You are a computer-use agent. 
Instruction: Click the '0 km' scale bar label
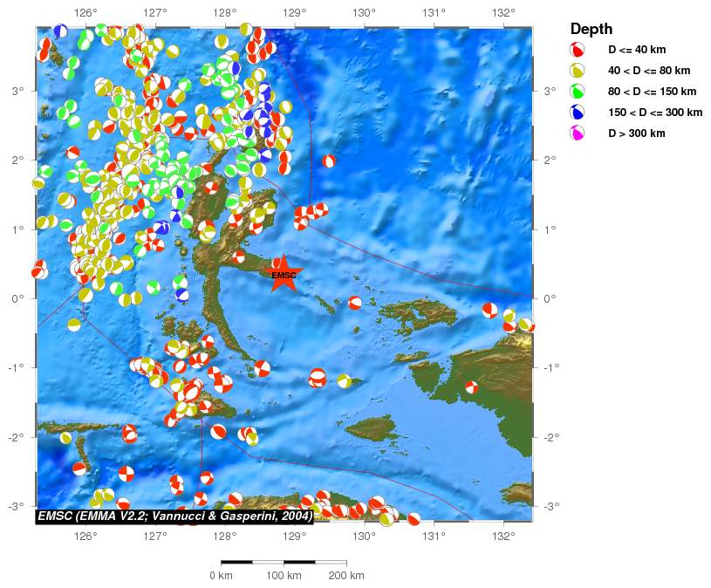tap(220, 576)
